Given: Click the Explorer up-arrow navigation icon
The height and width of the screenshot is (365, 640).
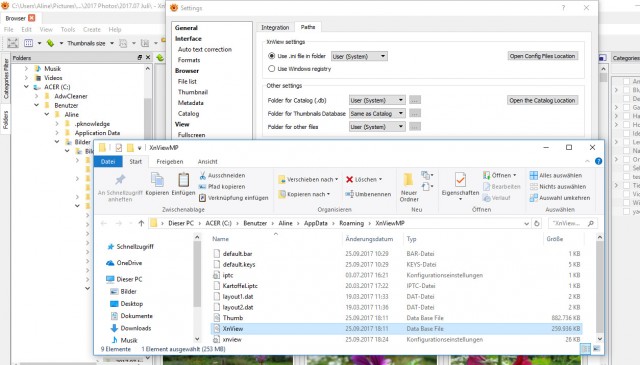Looking at the screenshot, I should [141, 223].
